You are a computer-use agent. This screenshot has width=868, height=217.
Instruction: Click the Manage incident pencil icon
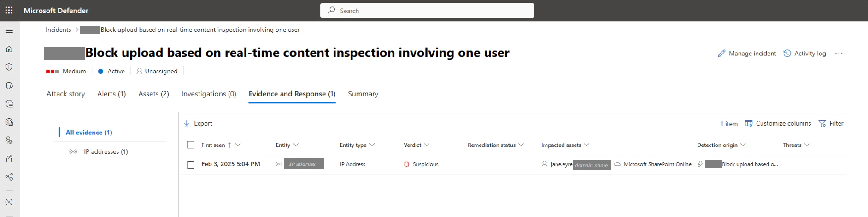[721, 54]
